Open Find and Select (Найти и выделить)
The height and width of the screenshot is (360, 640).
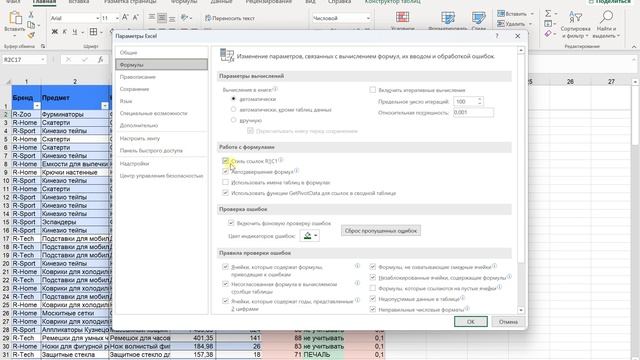point(606,24)
